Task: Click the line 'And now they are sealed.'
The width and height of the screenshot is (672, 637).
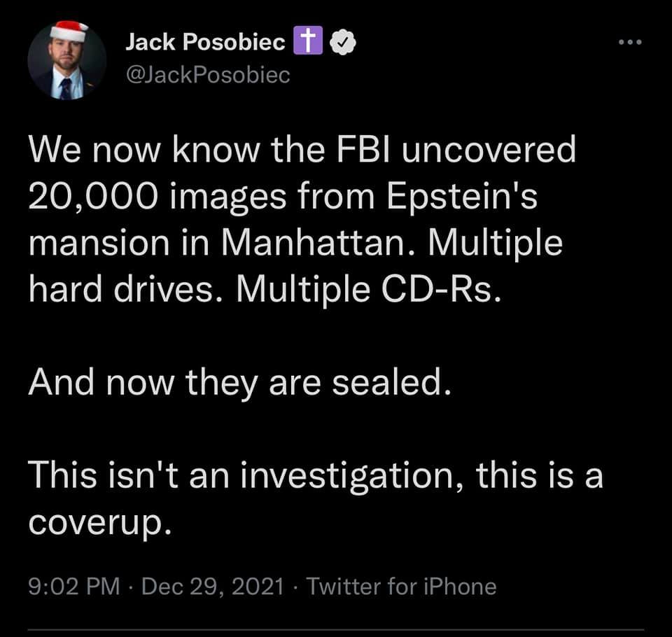Action: [237, 384]
